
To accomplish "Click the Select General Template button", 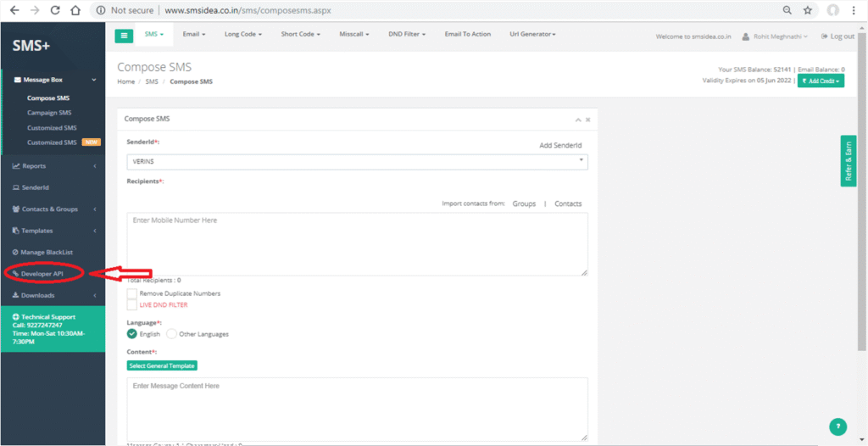I will (162, 365).
